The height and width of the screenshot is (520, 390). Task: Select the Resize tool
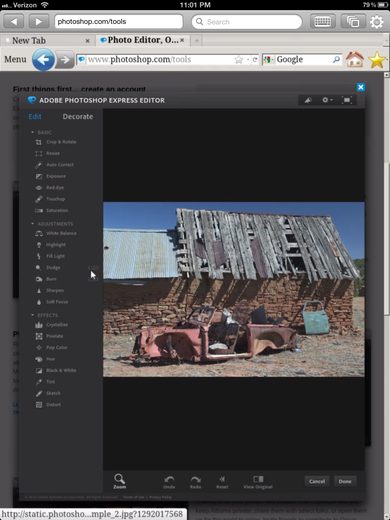(x=47, y=153)
